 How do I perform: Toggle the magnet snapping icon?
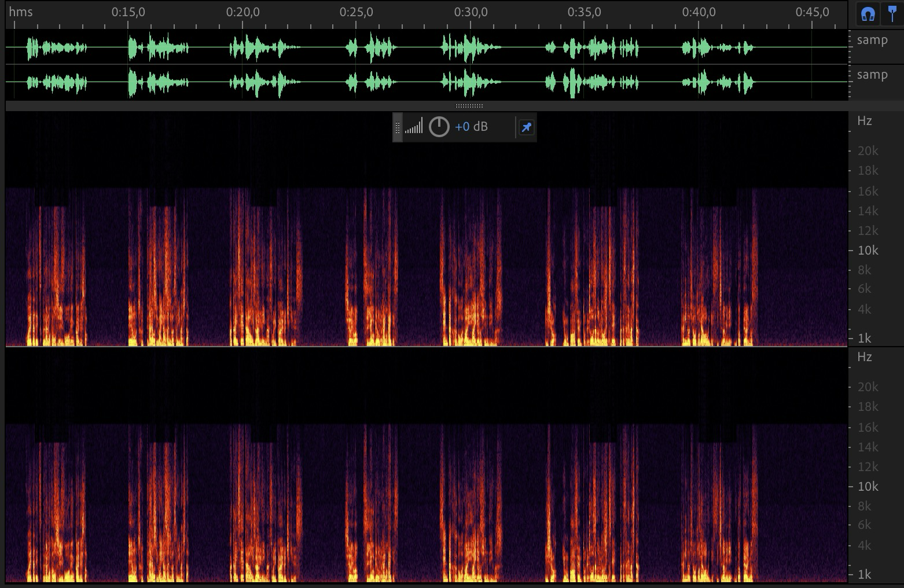866,14
